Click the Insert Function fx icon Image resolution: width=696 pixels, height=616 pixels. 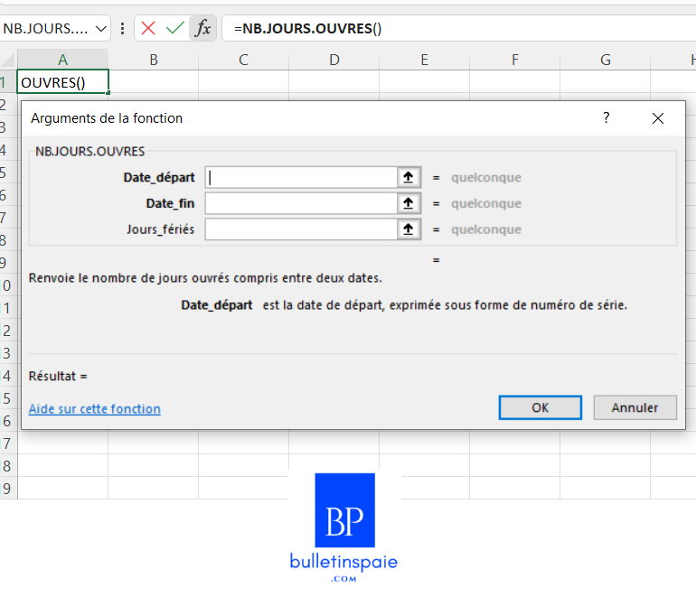click(203, 28)
